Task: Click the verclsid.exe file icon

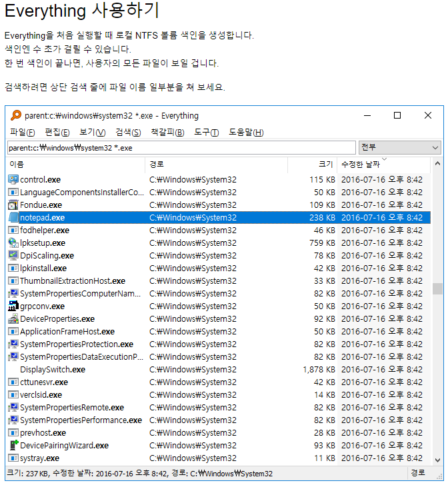Action: point(13,394)
